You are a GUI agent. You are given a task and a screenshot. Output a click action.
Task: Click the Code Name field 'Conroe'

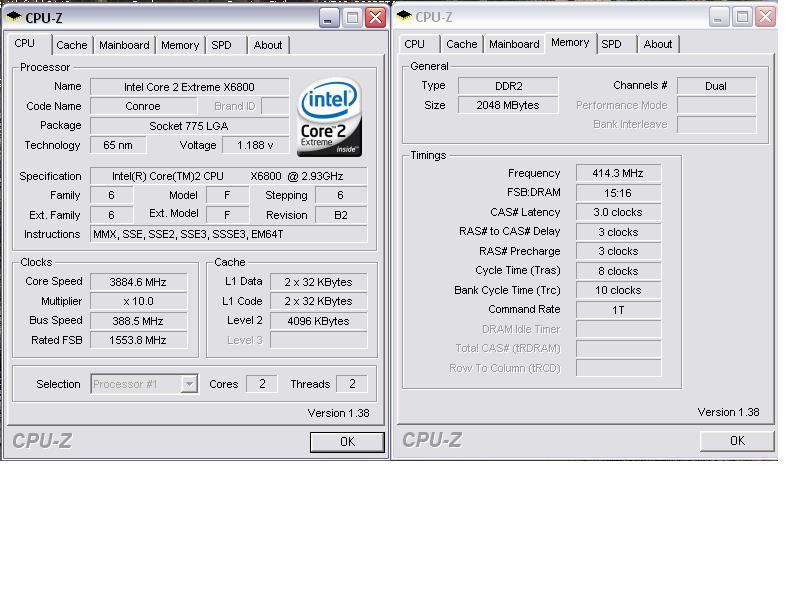[x=143, y=106]
